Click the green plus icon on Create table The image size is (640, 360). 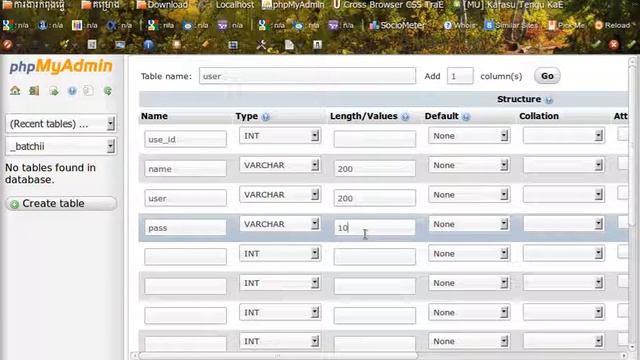(x=14, y=204)
